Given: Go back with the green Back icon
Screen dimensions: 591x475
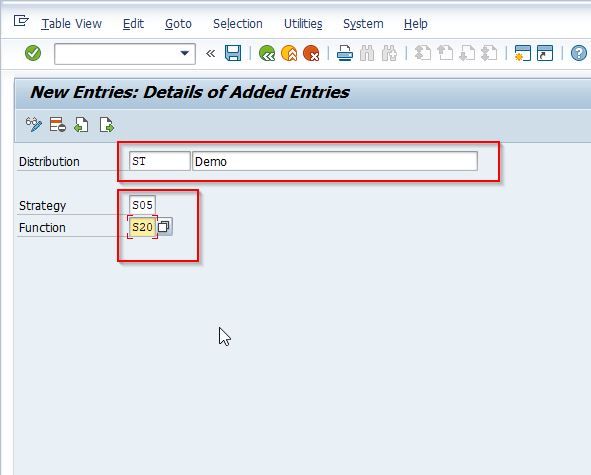Looking at the screenshot, I should click(267, 53).
